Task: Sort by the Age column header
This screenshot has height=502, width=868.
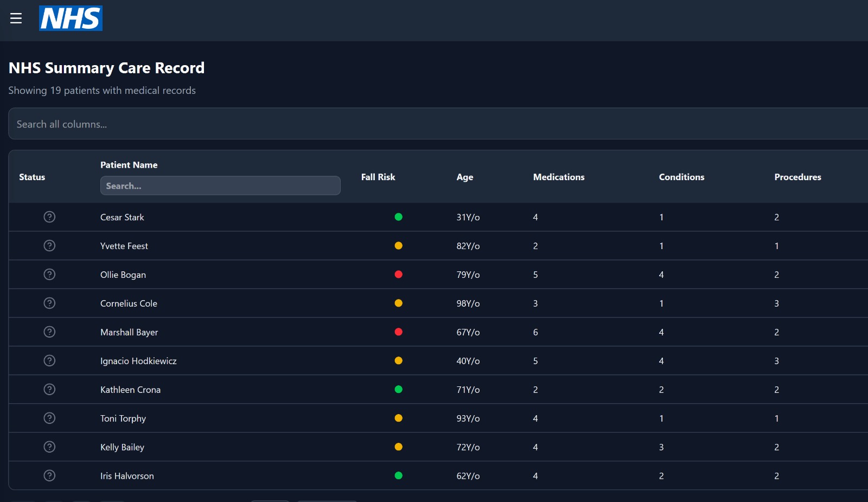Action: click(x=464, y=177)
